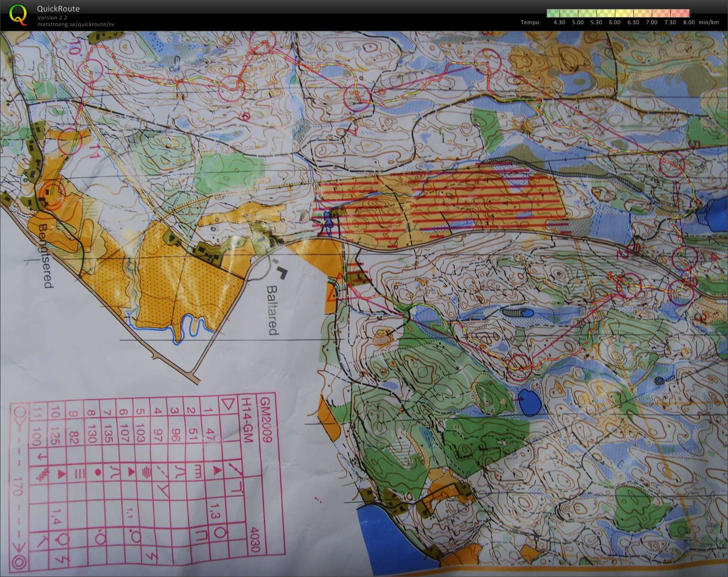
Task: Click the QuickRoute Q logo
Action: coord(18,15)
